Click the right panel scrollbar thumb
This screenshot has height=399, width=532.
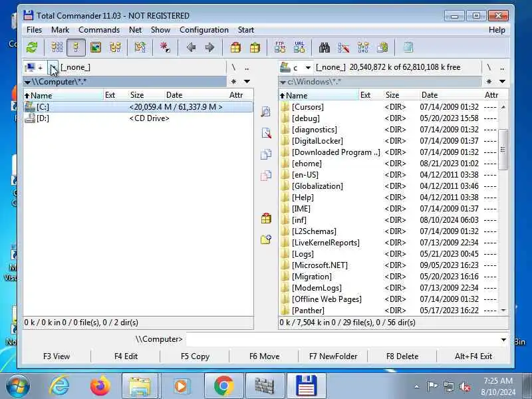point(503,149)
